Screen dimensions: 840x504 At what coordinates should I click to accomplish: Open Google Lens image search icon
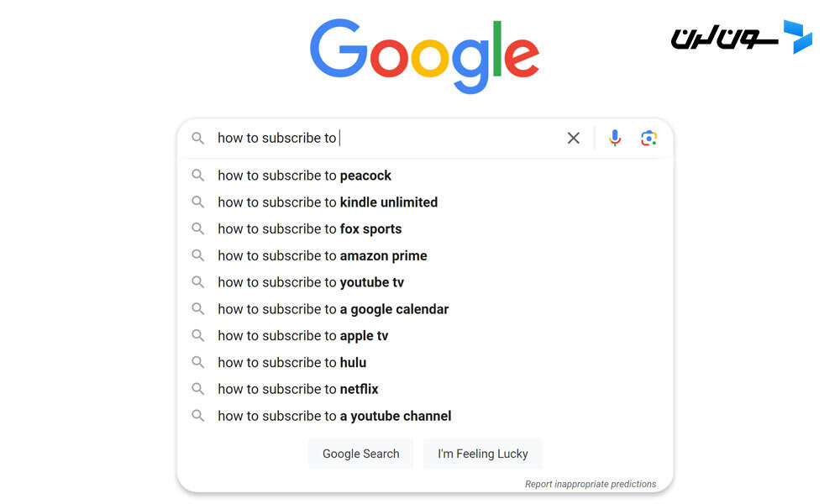pos(648,139)
